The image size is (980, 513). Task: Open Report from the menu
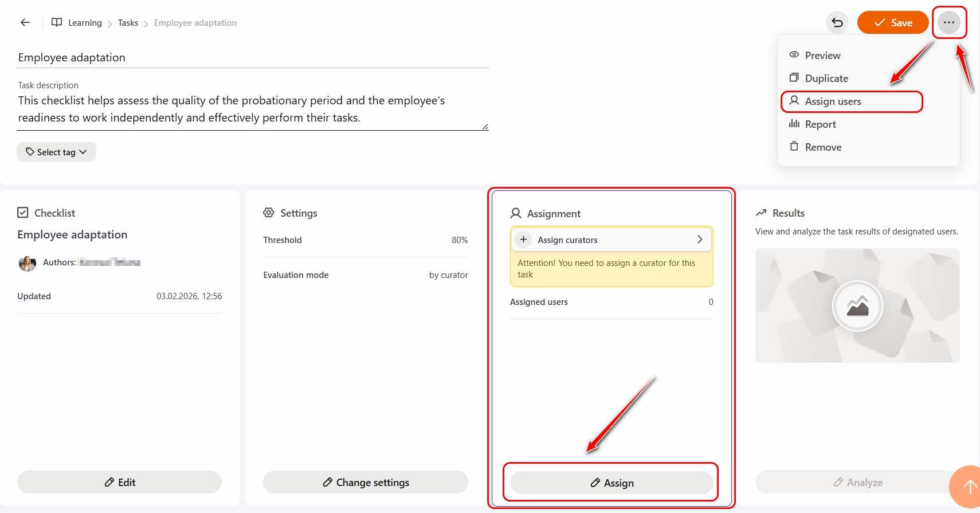(820, 124)
